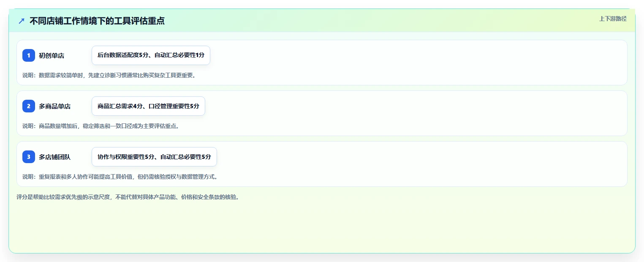The height and width of the screenshot is (262, 644).
Task: Click the footer note 评分是帮助比较需求优先级的示意尺度
Action: (x=128, y=197)
